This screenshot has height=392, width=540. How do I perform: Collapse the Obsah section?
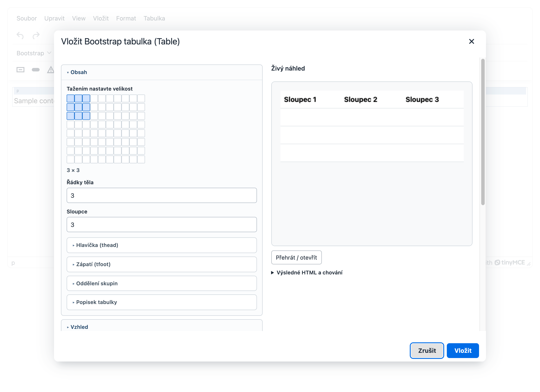162,72
